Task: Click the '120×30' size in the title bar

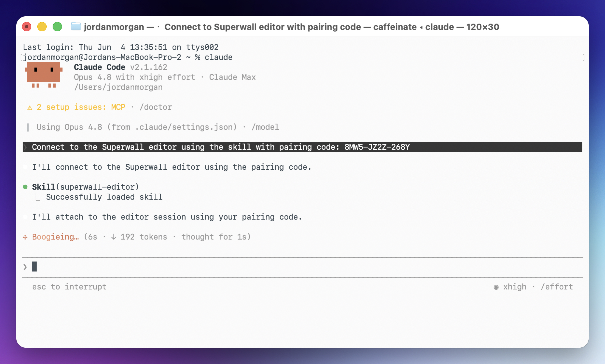Action: [483, 27]
